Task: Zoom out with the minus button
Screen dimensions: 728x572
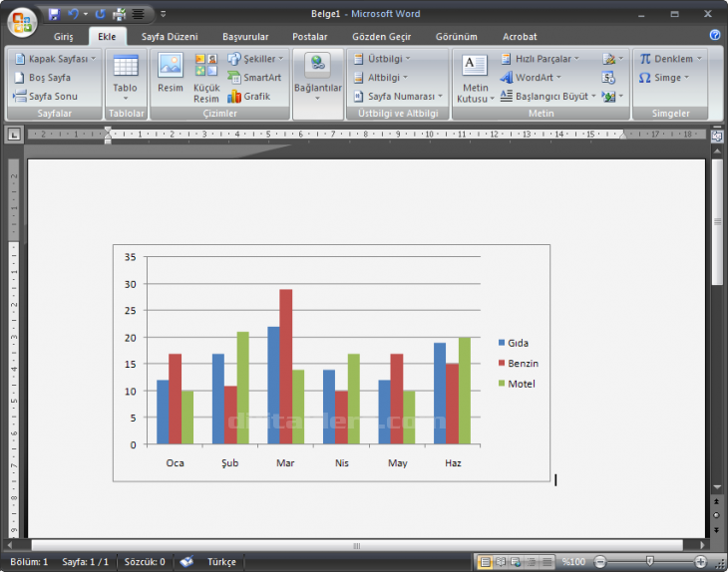Action: 600,562
